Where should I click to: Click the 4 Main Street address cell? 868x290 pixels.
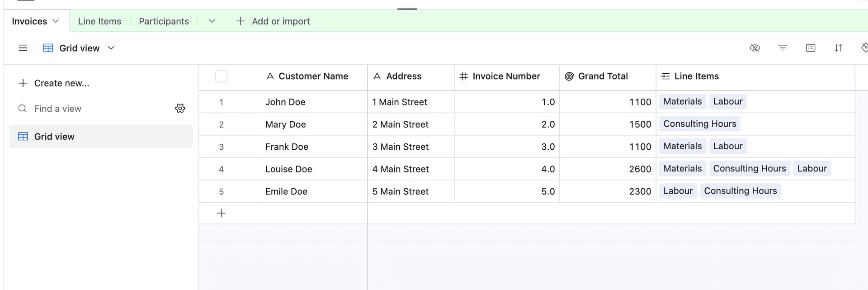pyautogui.click(x=411, y=169)
